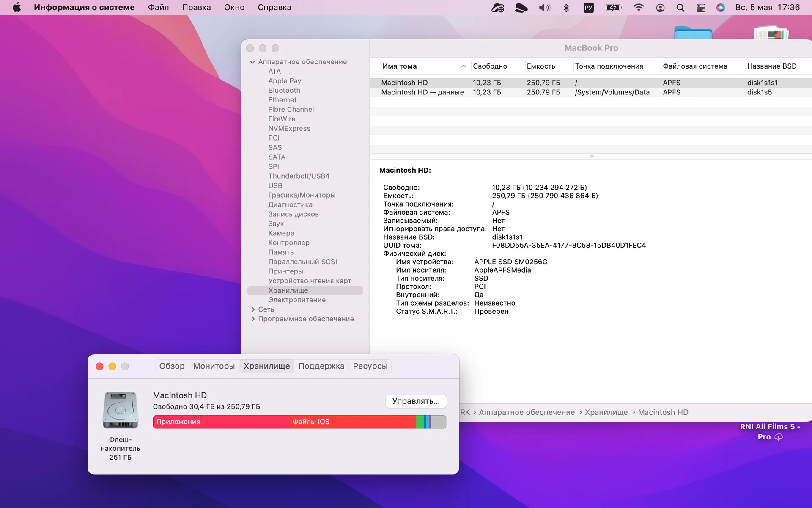Open the Bluetooth menu bar icon
812x508 pixels.
point(566,8)
